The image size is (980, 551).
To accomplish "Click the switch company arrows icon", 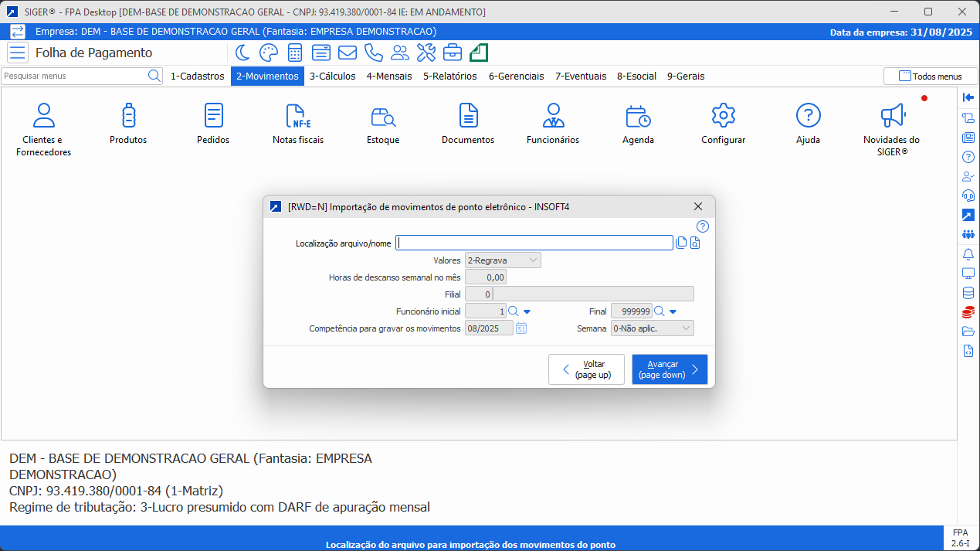I will click(17, 32).
